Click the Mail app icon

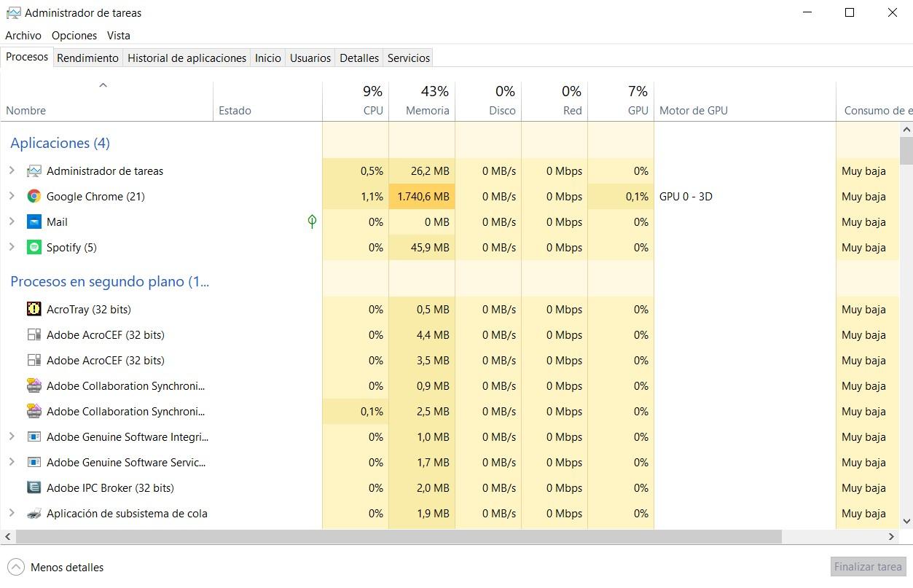34,222
